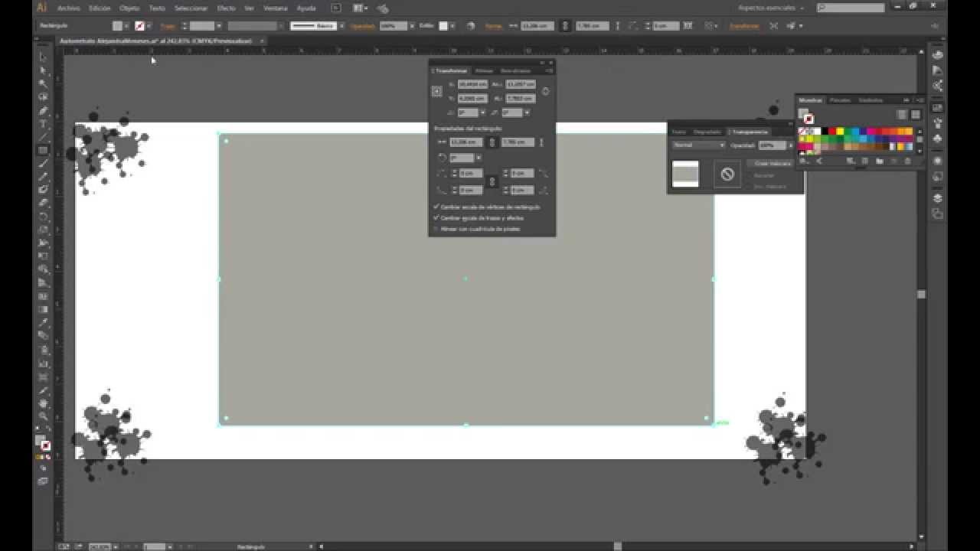
Task: Select the Paintbrush tool
Action: (43, 163)
